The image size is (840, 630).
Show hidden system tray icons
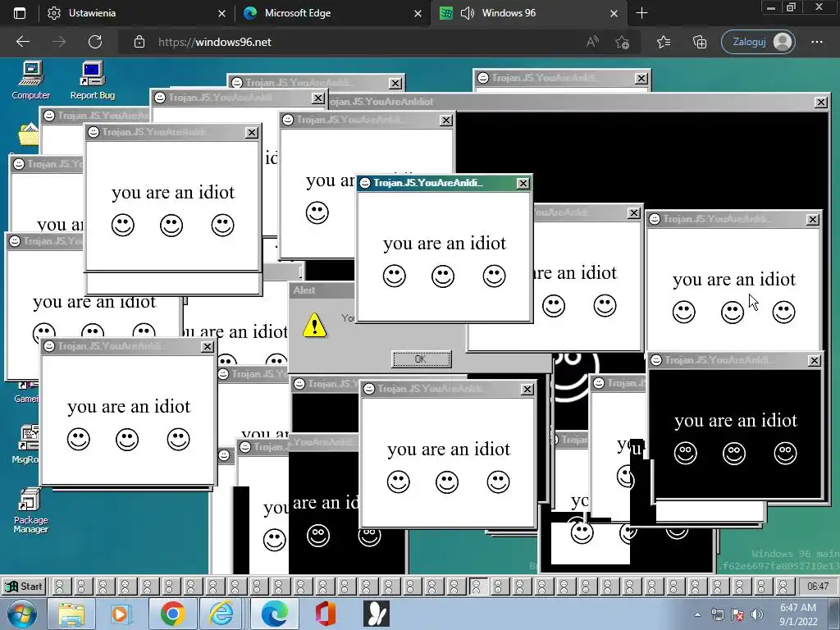point(697,614)
